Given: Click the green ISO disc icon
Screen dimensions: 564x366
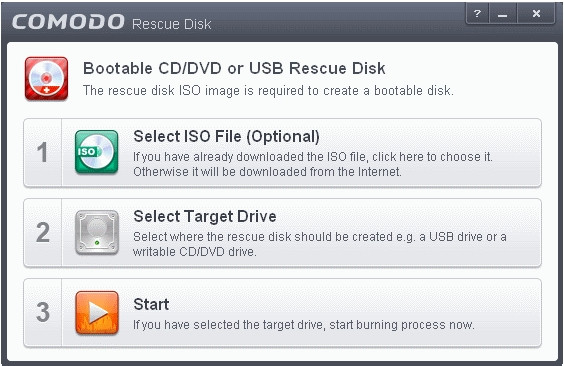Looking at the screenshot, I should click(x=96, y=152).
